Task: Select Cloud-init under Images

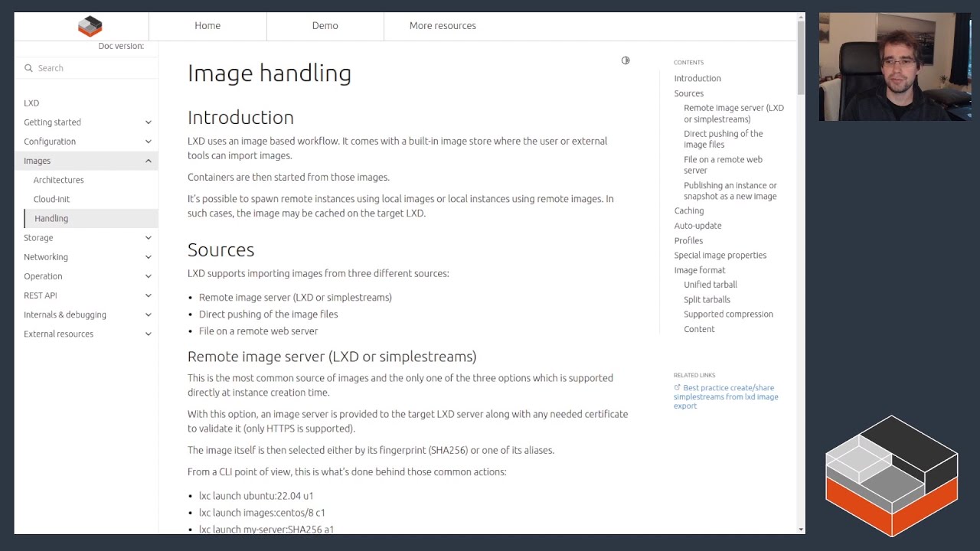Action: (x=51, y=199)
